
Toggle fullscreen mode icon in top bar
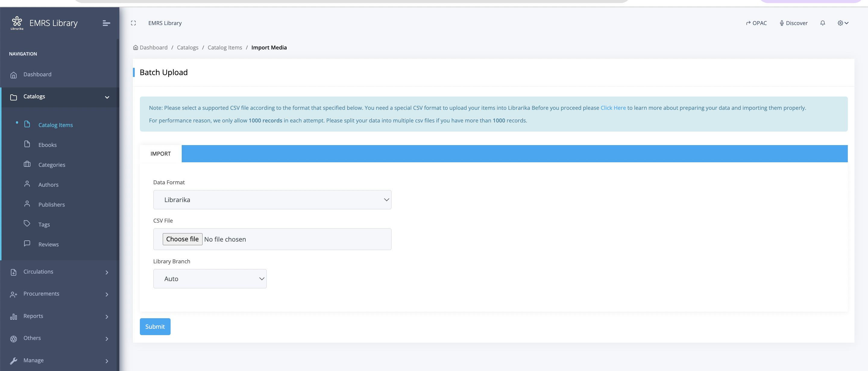(x=134, y=23)
